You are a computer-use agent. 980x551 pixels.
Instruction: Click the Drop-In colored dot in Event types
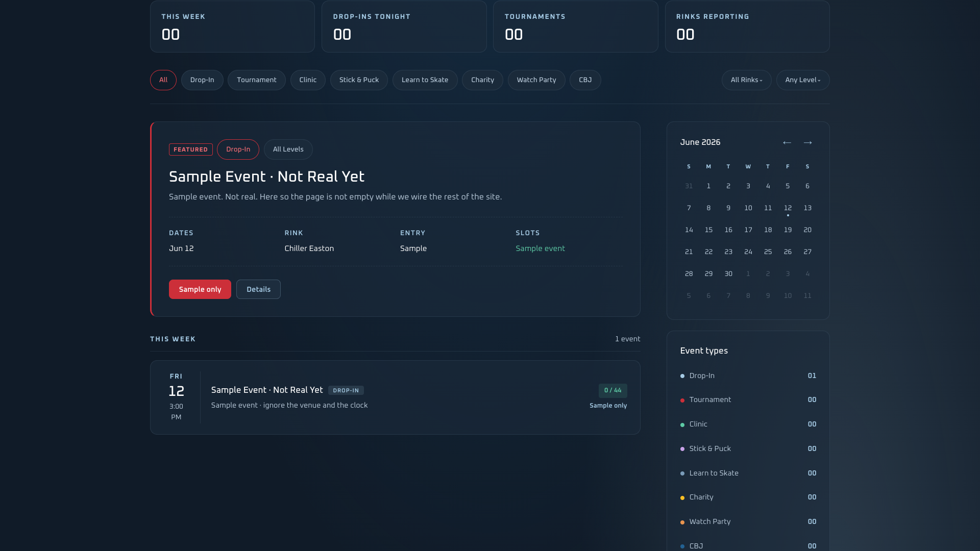[682, 376]
